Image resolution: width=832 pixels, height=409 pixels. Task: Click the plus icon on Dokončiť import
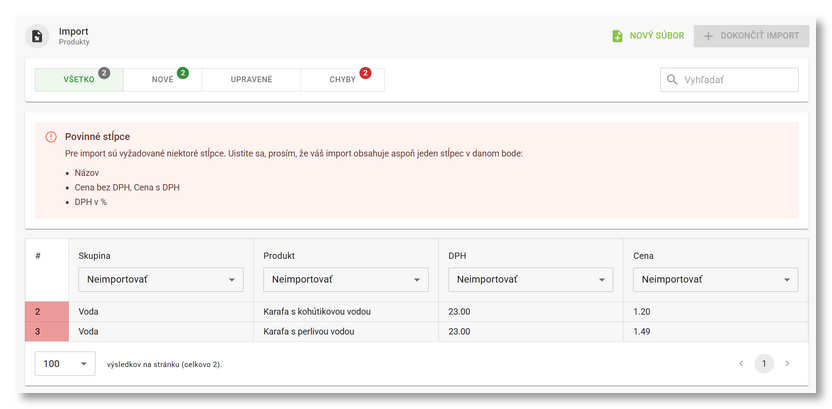coord(708,36)
